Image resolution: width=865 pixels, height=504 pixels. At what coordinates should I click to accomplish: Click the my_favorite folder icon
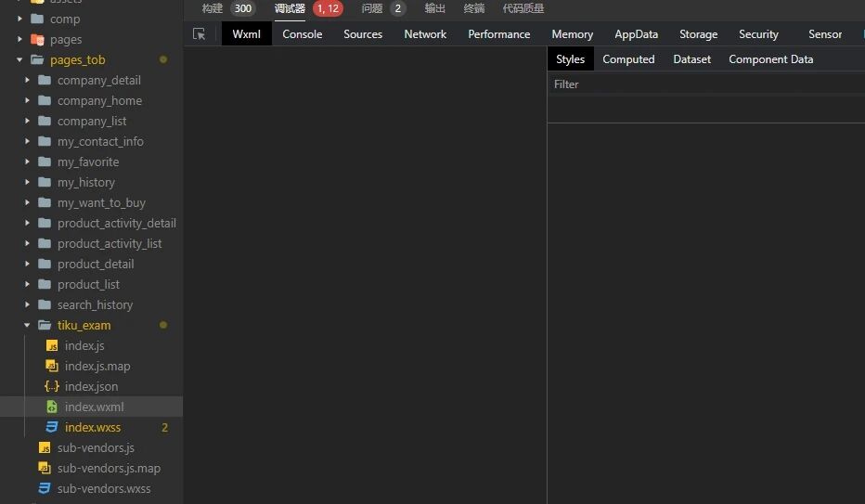(45, 162)
